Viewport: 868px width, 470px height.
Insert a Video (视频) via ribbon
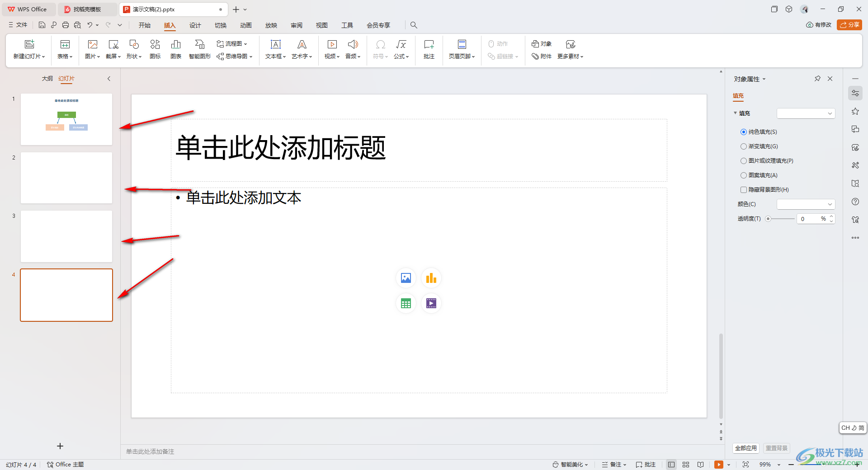tap(332, 49)
